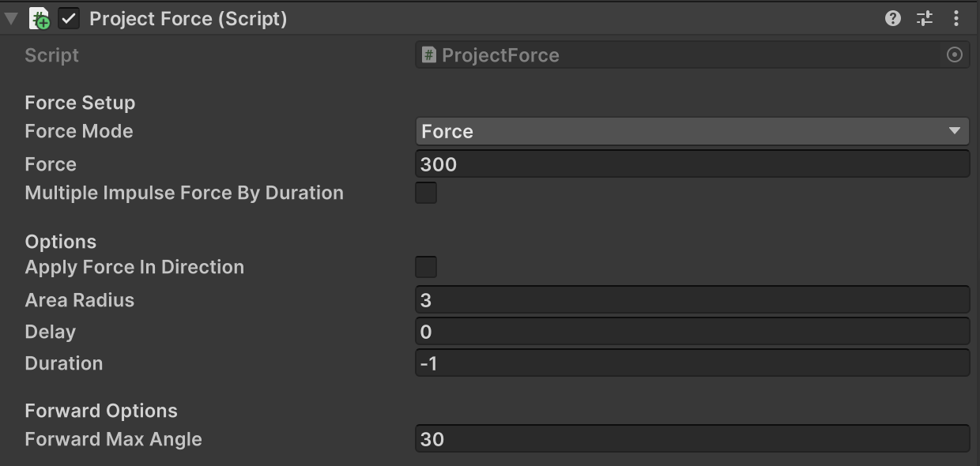Viewport: 980px width, 466px height.
Task: Click the Project Force (Script) header title
Action: coord(188,18)
